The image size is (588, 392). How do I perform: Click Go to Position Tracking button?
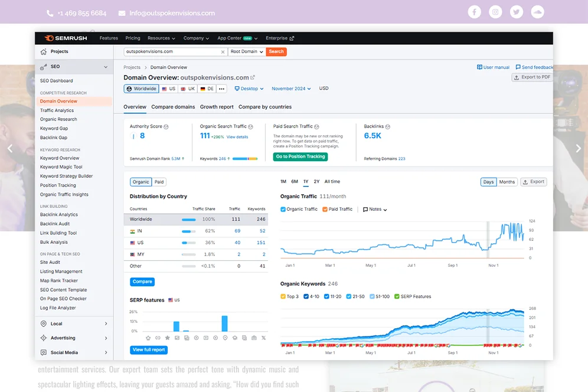[x=300, y=156]
